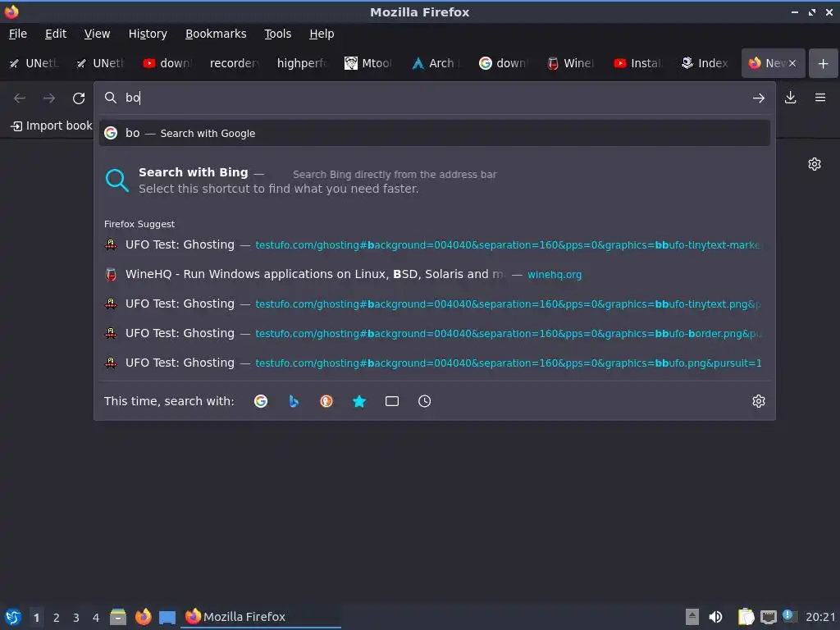Click the clock showing 20:21
The height and width of the screenshot is (630, 840).
click(x=820, y=617)
